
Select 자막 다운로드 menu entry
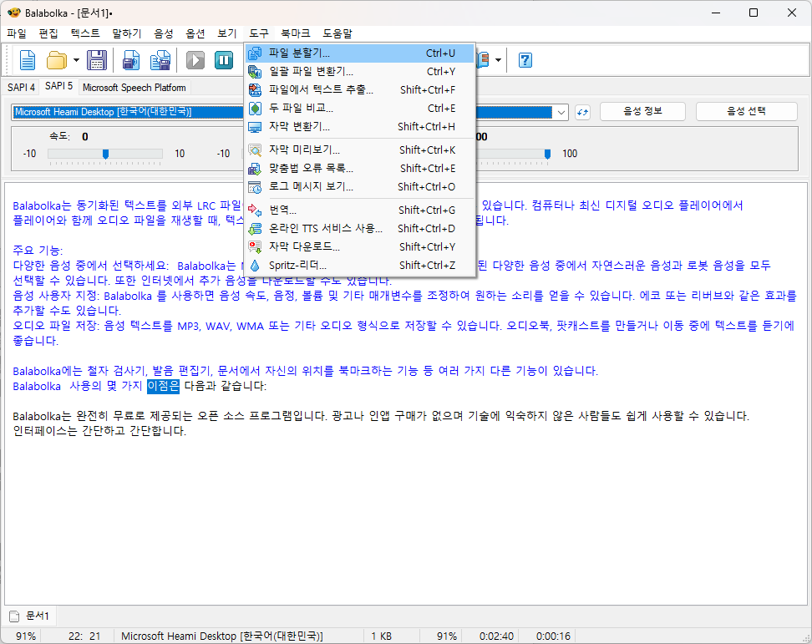359,246
